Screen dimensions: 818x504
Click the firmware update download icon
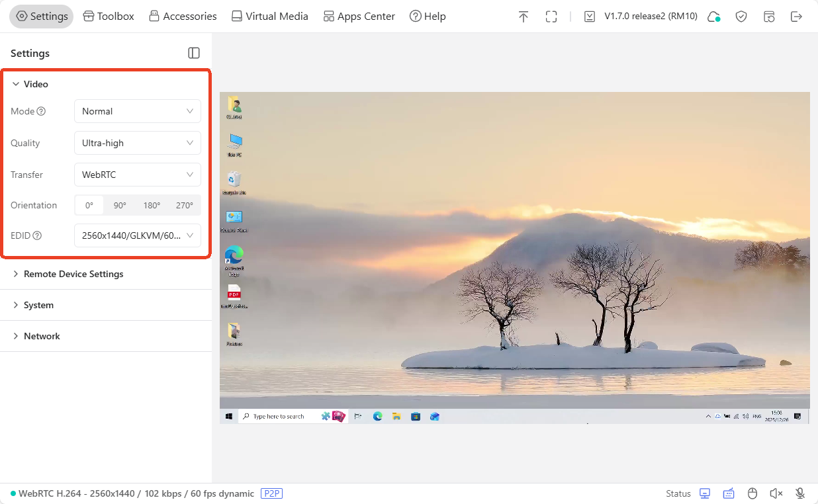[x=589, y=16]
